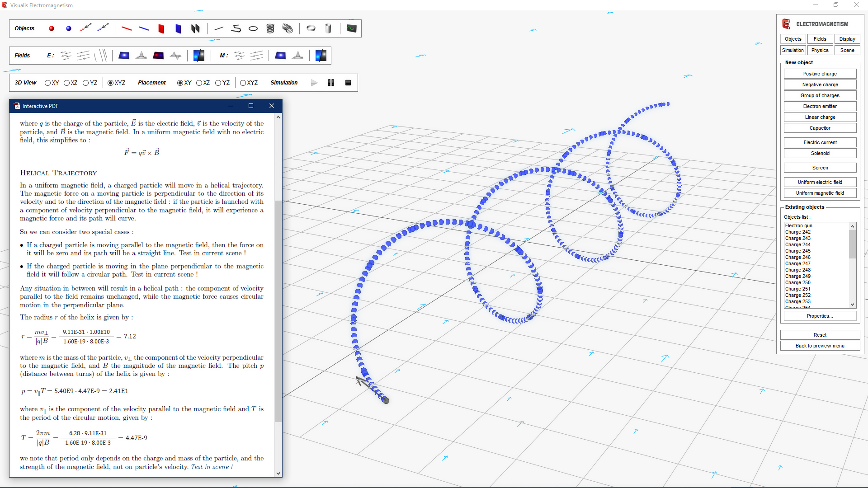Stop the simulation playback

pos(348,83)
